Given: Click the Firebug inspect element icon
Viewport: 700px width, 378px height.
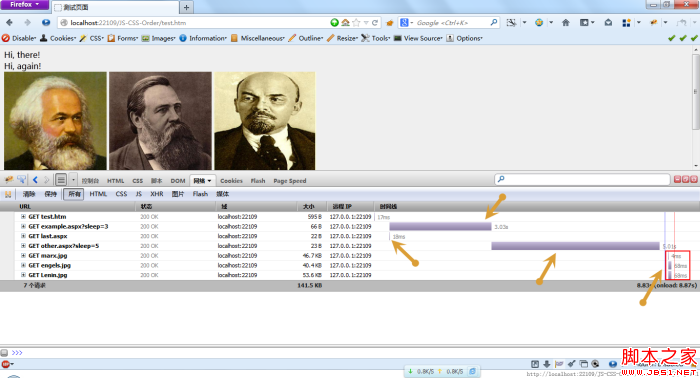Looking at the screenshot, I should [21, 180].
